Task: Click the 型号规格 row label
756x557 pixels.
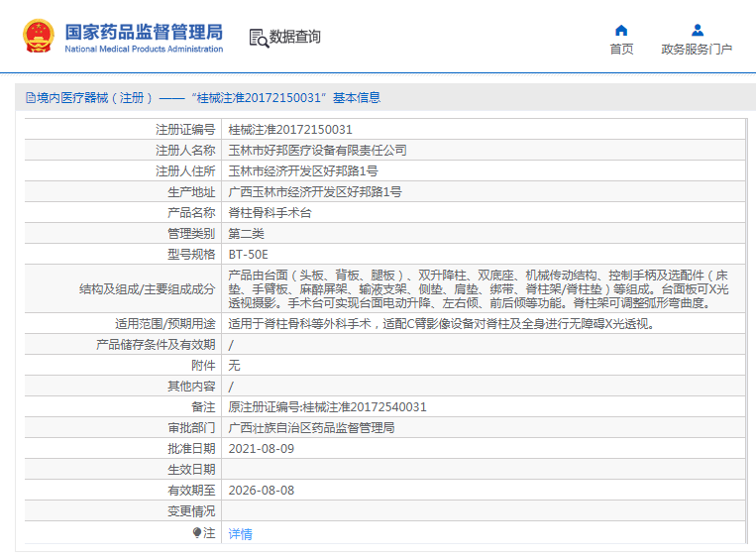Action: tap(191, 254)
